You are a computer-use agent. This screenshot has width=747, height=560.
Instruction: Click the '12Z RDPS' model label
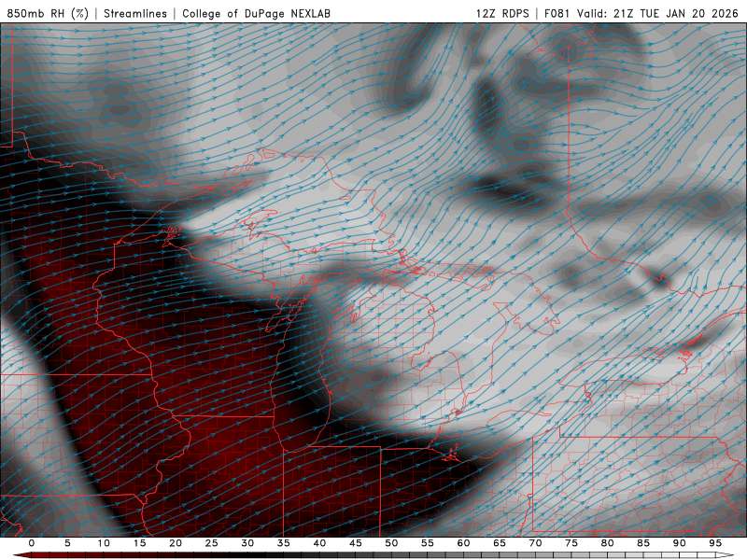[x=502, y=13]
